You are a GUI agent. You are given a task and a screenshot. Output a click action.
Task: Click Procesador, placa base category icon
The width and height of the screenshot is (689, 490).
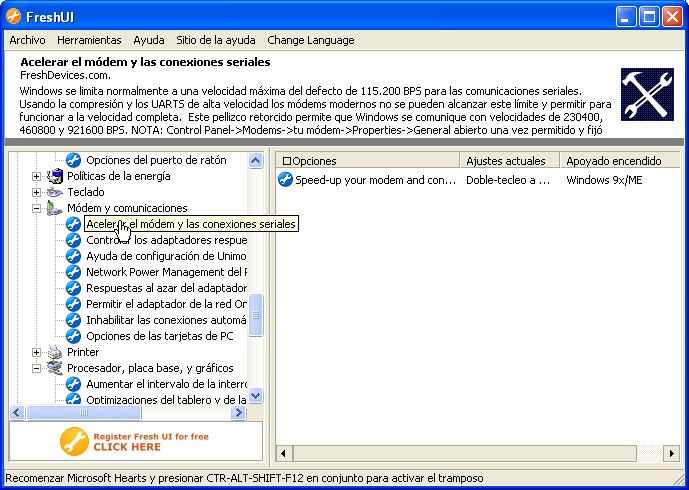click(55, 368)
